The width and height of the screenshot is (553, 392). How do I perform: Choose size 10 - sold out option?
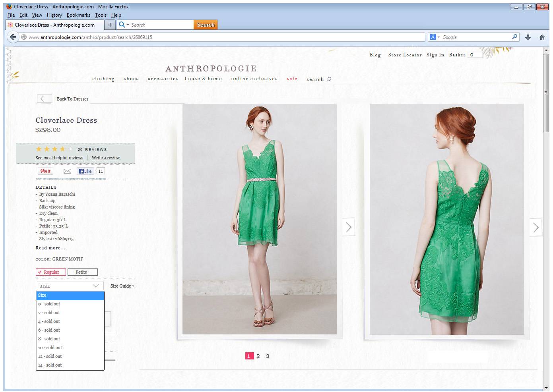click(70, 348)
